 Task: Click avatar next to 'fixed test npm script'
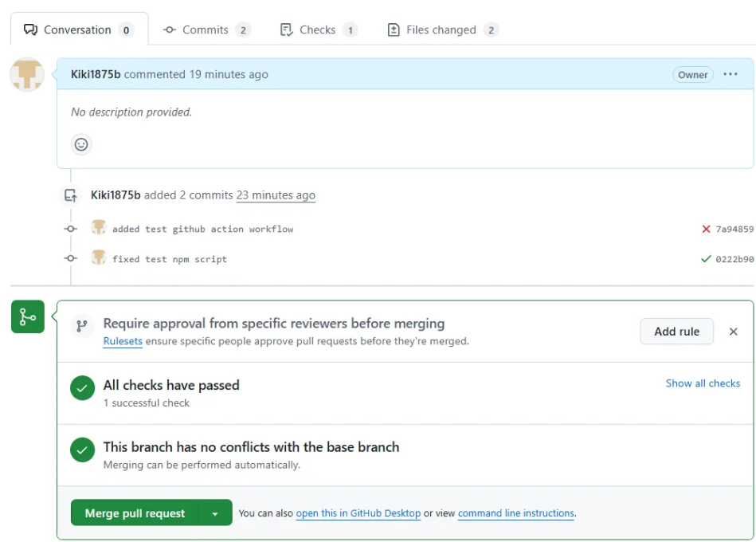99,257
